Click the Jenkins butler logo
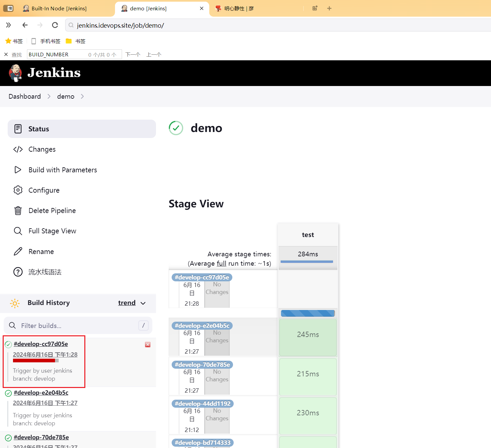This screenshot has width=491, height=448. tap(15, 73)
